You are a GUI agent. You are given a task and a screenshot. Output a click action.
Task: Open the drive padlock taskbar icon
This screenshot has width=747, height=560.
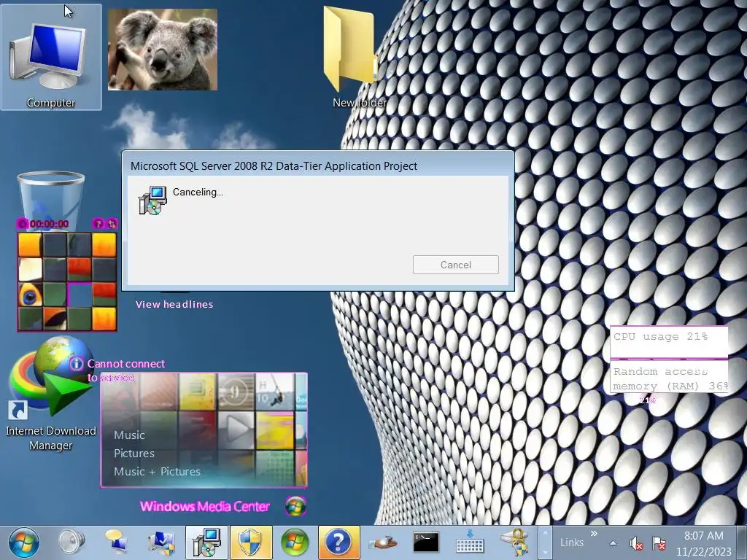point(514,542)
